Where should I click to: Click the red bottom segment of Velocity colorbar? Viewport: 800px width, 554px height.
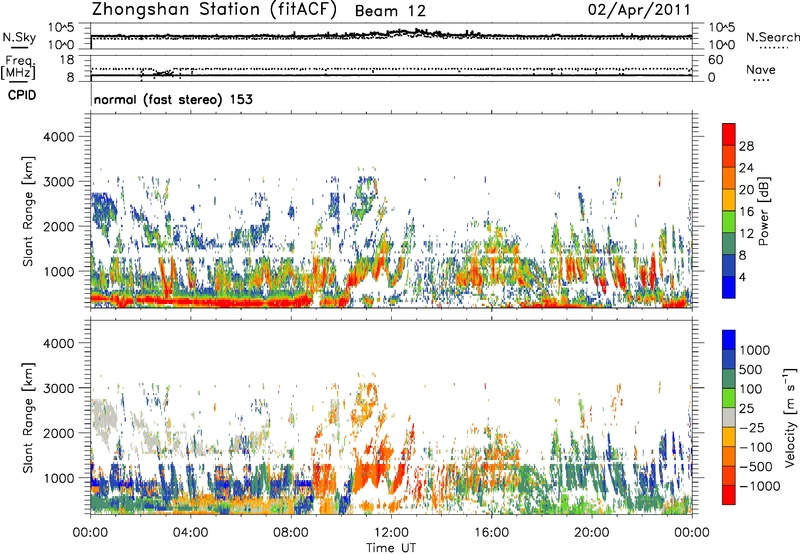pyautogui.click(x=729, y=495)
